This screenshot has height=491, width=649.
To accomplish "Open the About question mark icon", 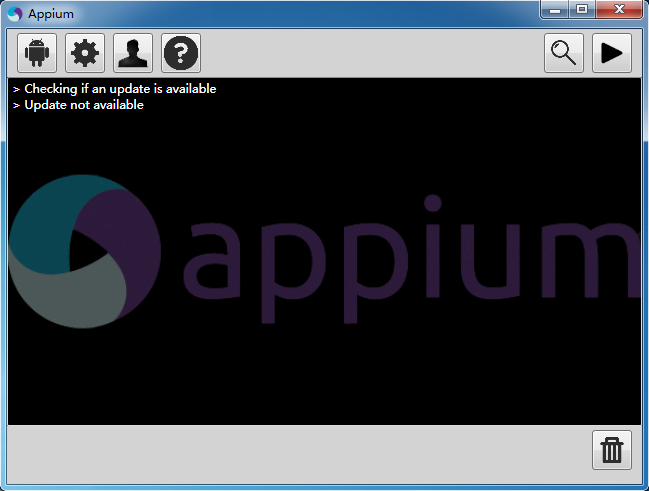I will [181, 53].
